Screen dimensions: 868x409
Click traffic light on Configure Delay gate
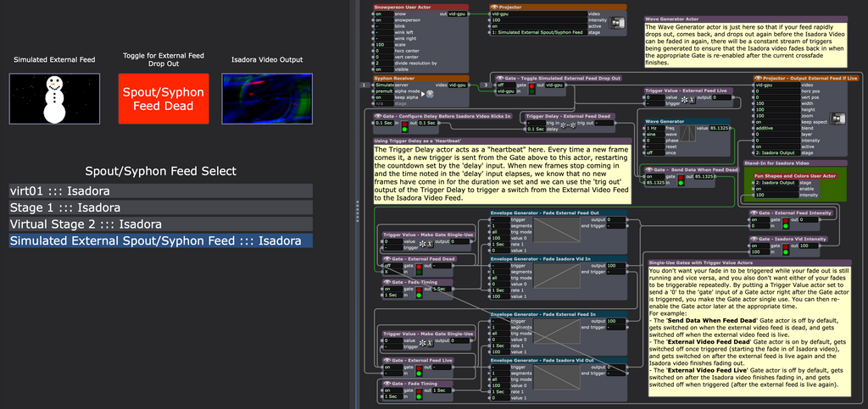pos(404,126)
